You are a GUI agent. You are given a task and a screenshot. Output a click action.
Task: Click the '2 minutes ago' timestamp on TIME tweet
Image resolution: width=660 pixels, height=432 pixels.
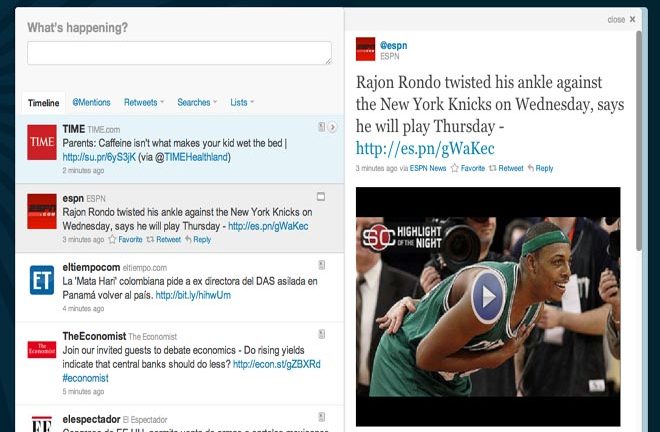coord(83,171)
